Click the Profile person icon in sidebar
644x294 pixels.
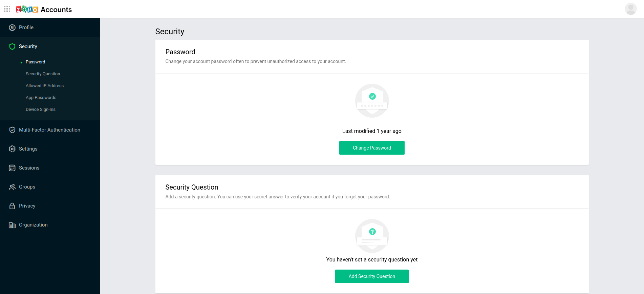12,27
